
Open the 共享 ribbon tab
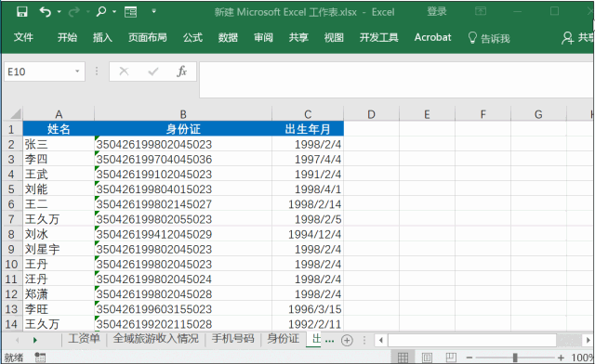pyautogui.click(x=298, y=37)
